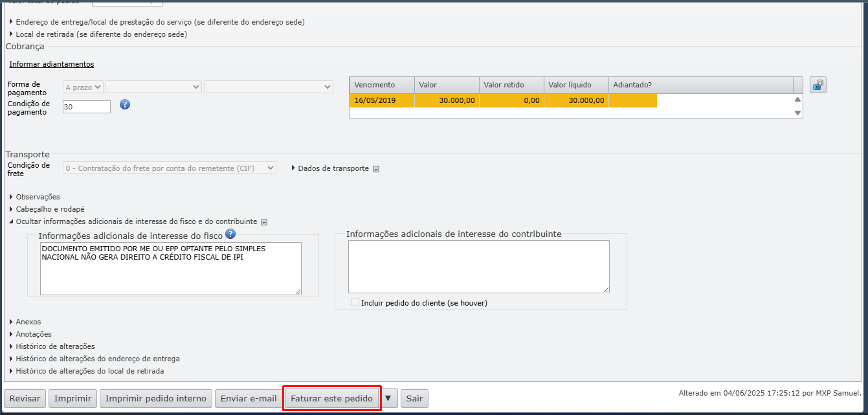The height and width of the screenshot is (415, 868).
Task: Click the 0,00 Valor retido cell
Action: pos(511,100)
